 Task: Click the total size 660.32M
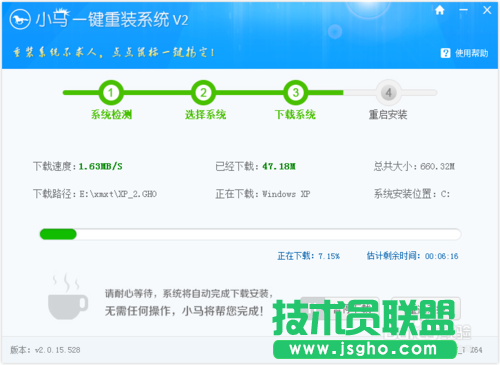point(437,166)
